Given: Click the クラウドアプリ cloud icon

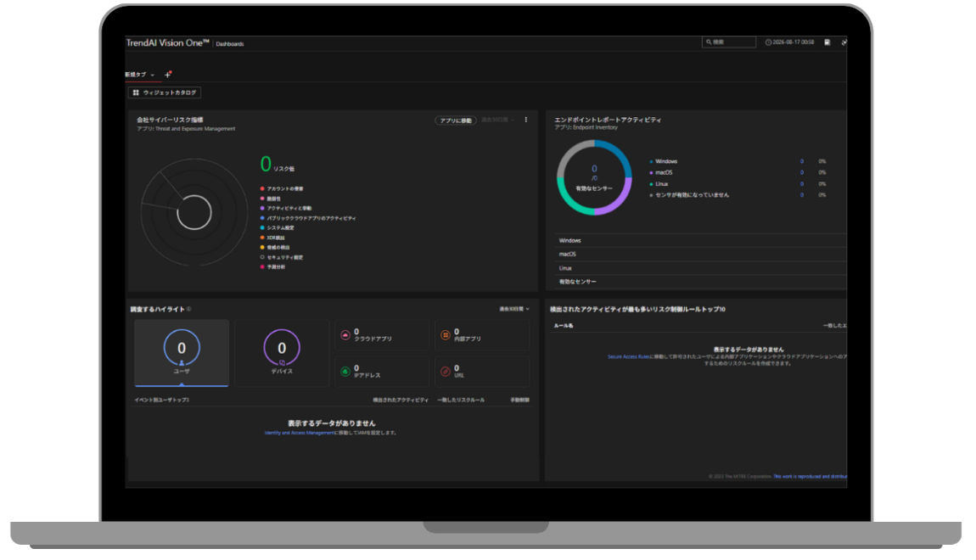Looking at the screenshot, I should tap(345, 335).
